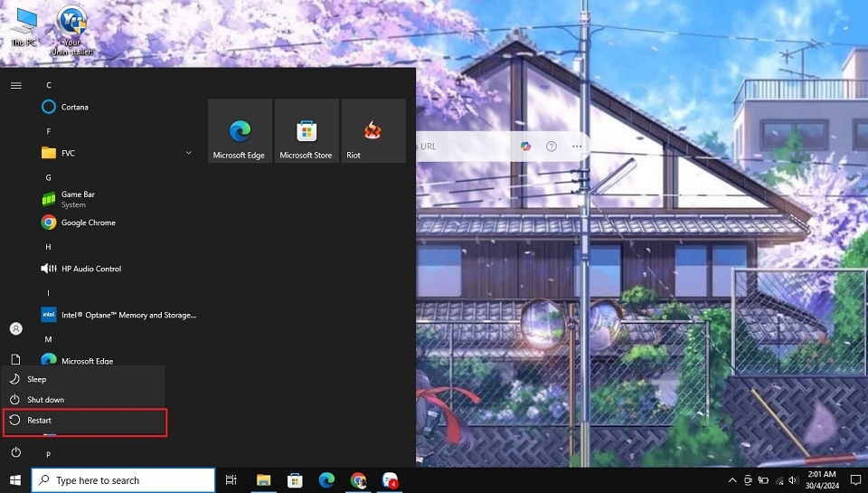The height and width of the screenshot is (493, 868).
Task: Open the clock showing 2:01 AM
Action: 822,479
